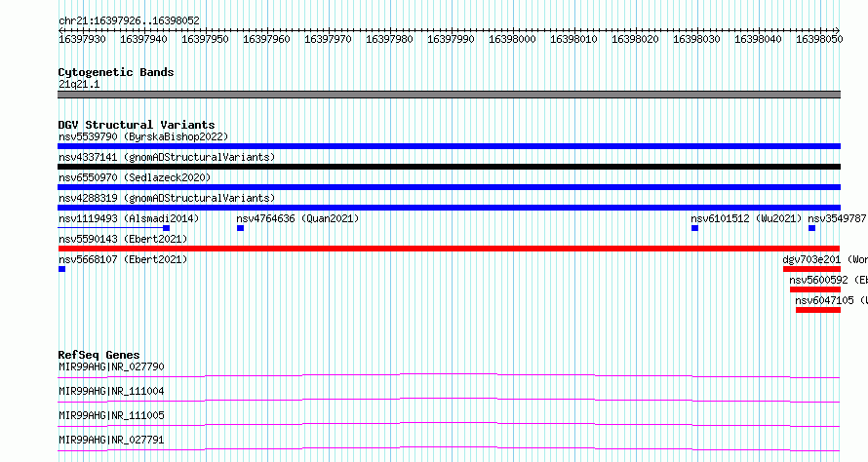The image size is (868, 462).
Task: Click ruler position 16398000
Action: tap(512, 39)
